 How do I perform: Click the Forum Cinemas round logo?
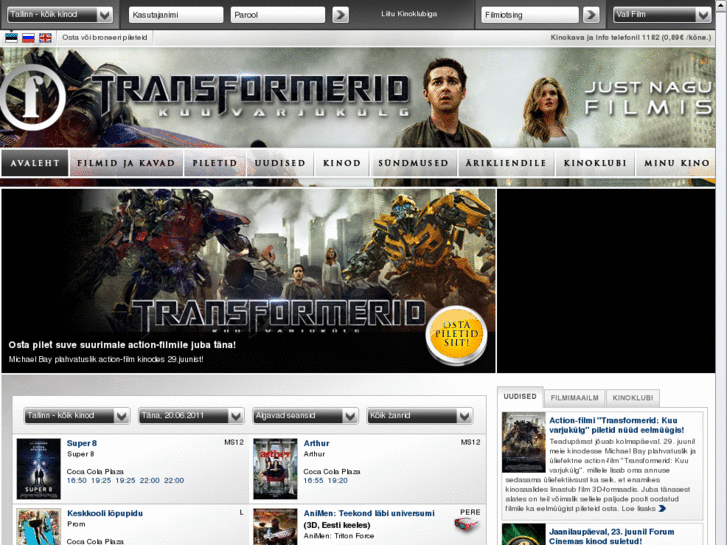(32, 97)
